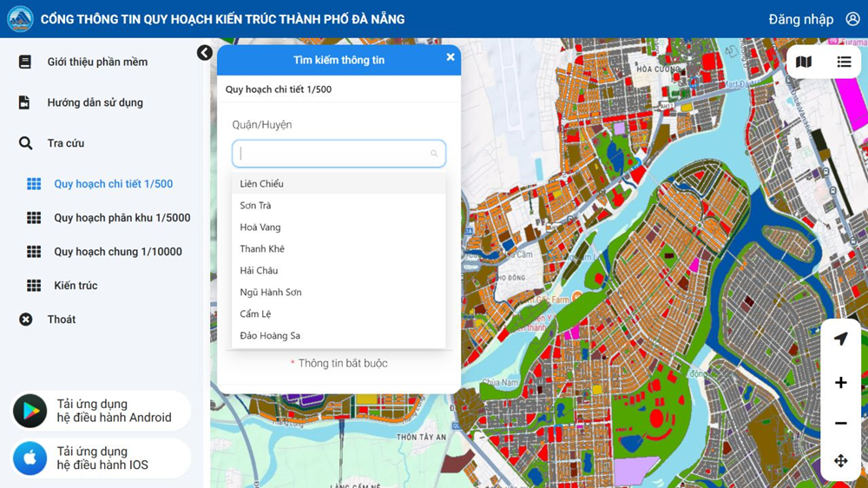The width and height of the screenshot is (868, 488).
Task: Open the Kiến trúc menu item
Action: pos(76,286)
